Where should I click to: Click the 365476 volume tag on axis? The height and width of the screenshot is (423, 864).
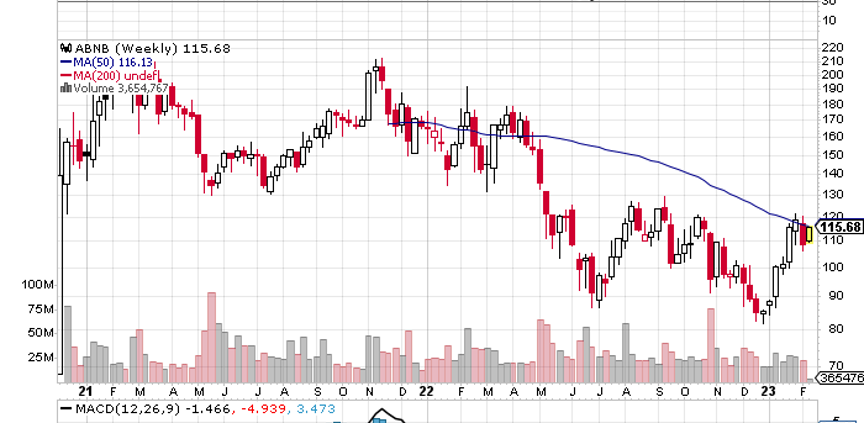coord(840,377)
